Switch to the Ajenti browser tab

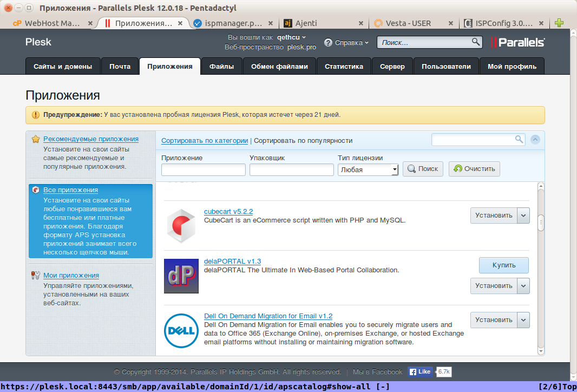(x=306, y=23)
